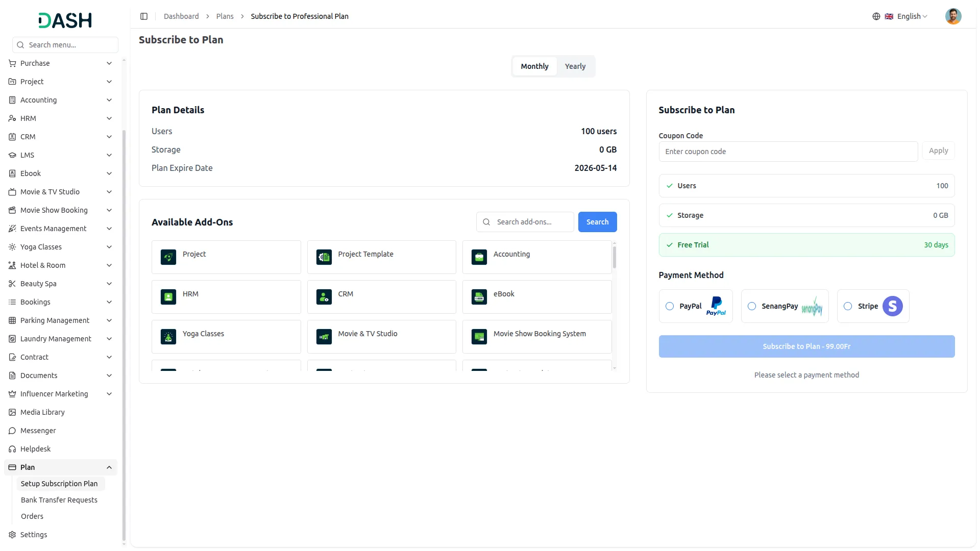Toggle the sidebar collapse icon
Screen dimensions: 980x551
point(144,16)
